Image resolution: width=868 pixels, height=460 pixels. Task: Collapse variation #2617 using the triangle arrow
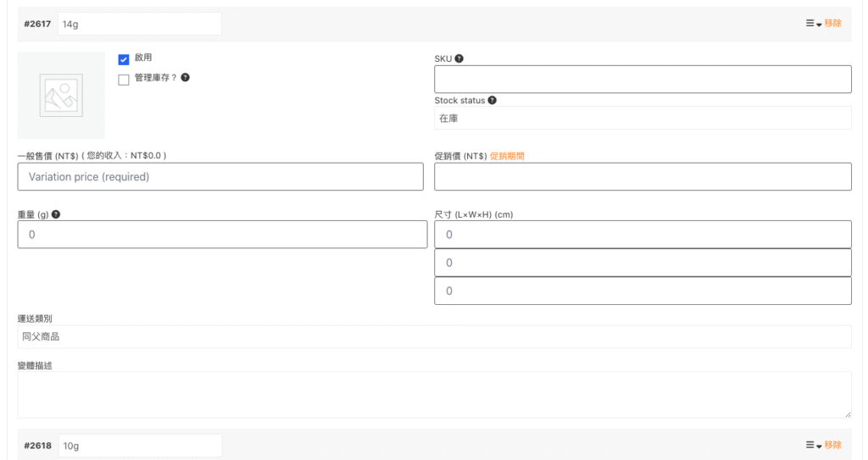click(x=819, y=24)
